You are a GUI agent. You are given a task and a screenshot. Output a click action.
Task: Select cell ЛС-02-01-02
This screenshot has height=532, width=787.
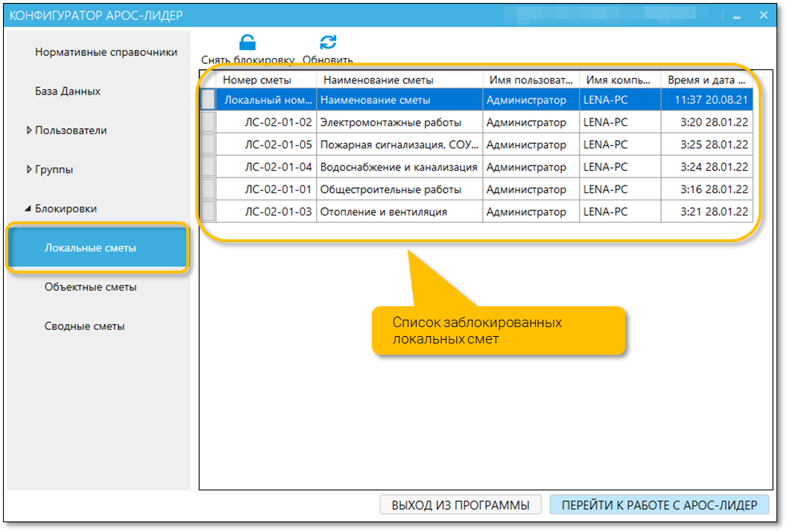267,122
